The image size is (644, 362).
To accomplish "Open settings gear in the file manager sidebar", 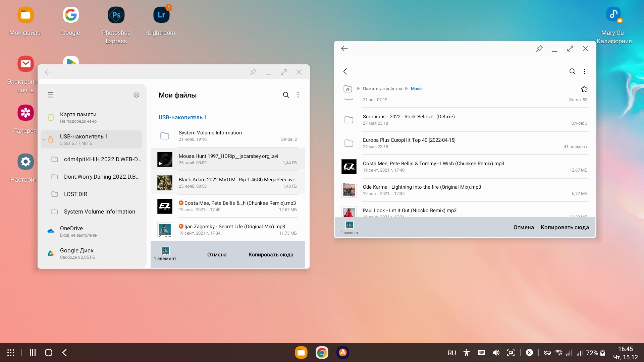I will pos(137,95).
